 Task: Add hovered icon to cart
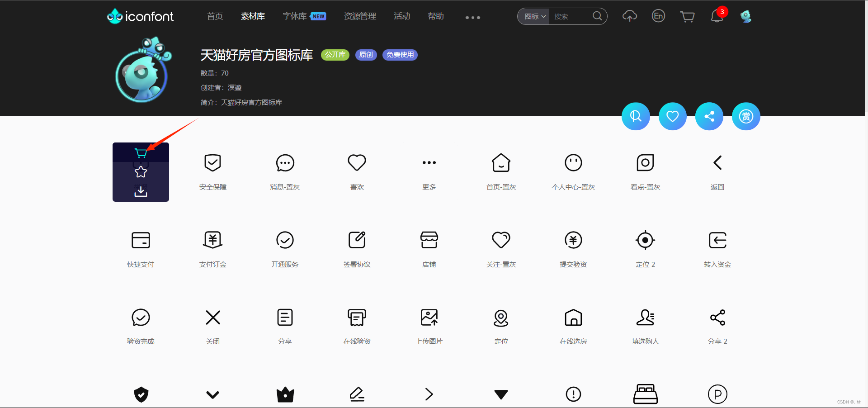coord(141,153)
